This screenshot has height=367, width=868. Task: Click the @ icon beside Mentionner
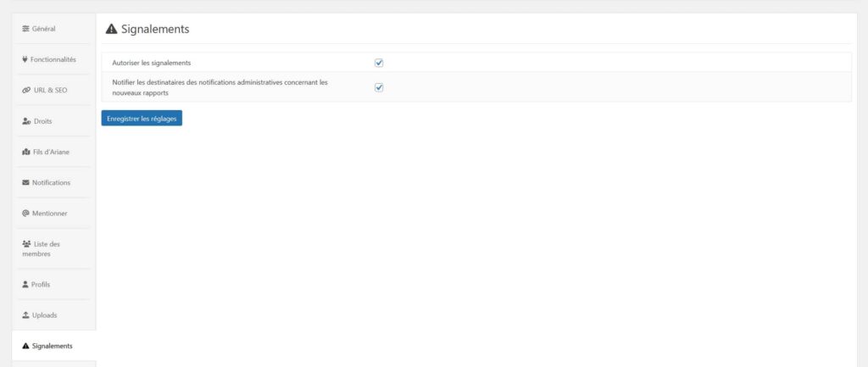(25, 213)
